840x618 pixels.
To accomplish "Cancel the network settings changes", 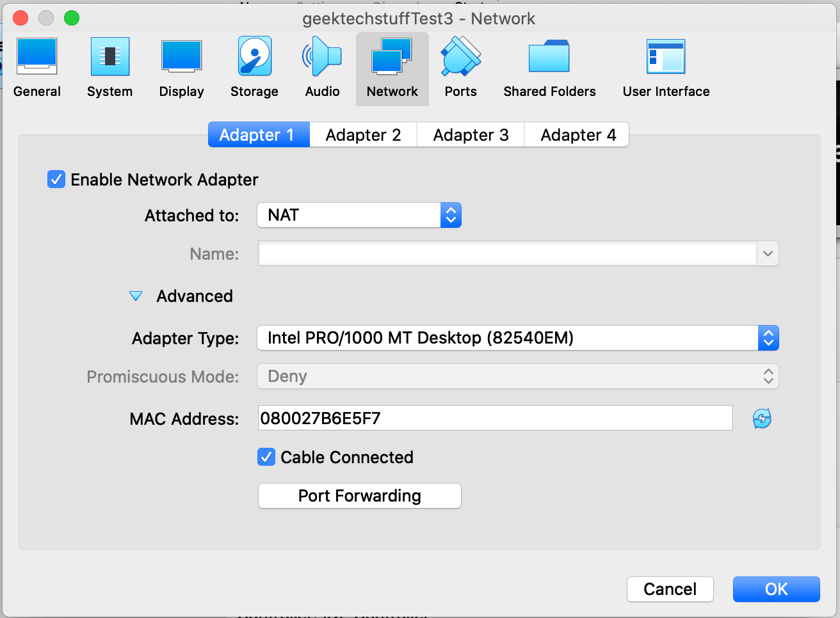I will click(x=670, y=589).
